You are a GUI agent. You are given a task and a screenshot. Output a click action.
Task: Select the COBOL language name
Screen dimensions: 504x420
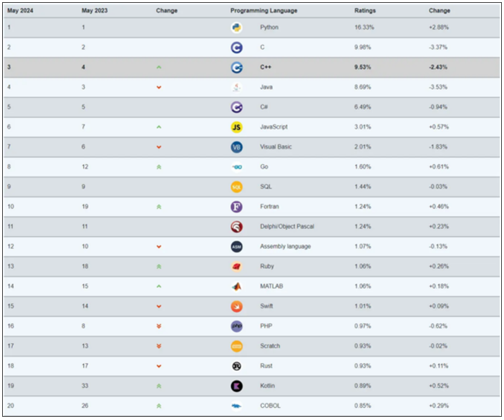[270, 406]
